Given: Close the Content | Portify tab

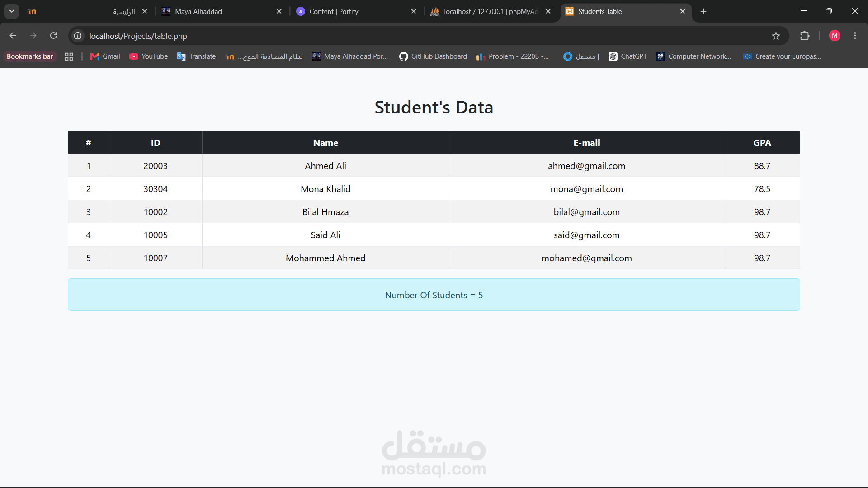Looking at the screenshot, I should (414, 12).
